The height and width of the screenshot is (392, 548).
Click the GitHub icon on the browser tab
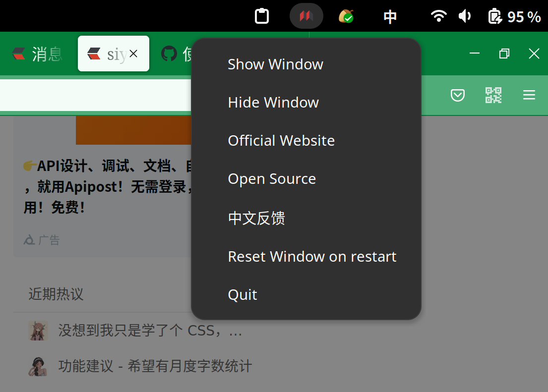169,54
